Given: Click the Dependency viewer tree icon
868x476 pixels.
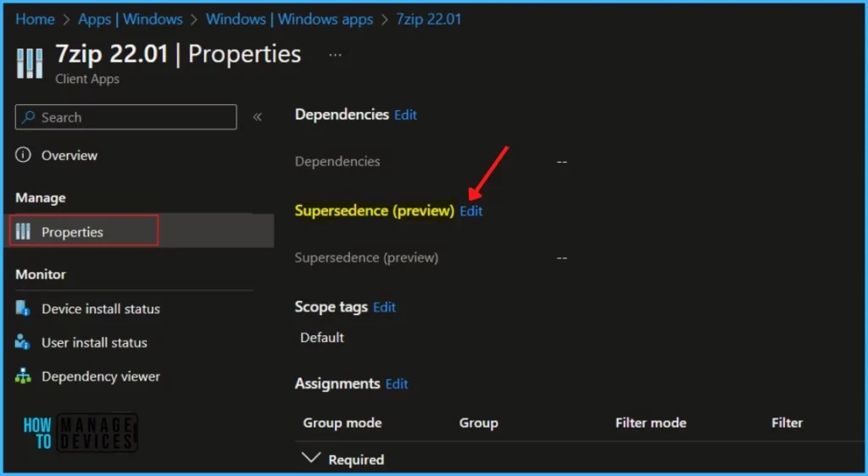Looking at the screenshot, I should coord(23,376).
